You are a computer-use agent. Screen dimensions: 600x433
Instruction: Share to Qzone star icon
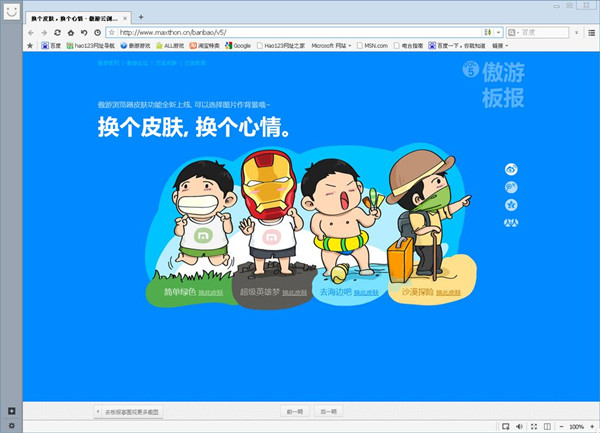(511, 205)
